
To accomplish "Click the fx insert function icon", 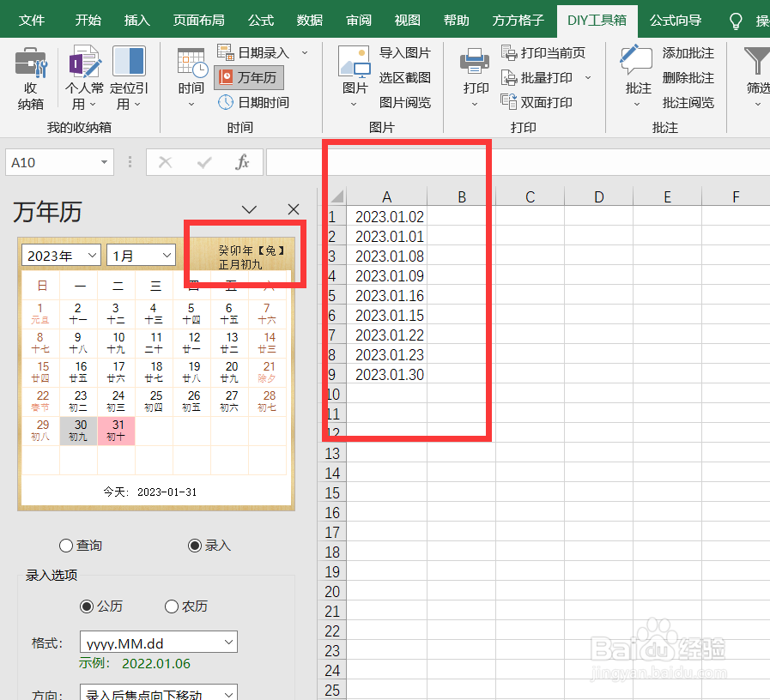I will [242, 162].
